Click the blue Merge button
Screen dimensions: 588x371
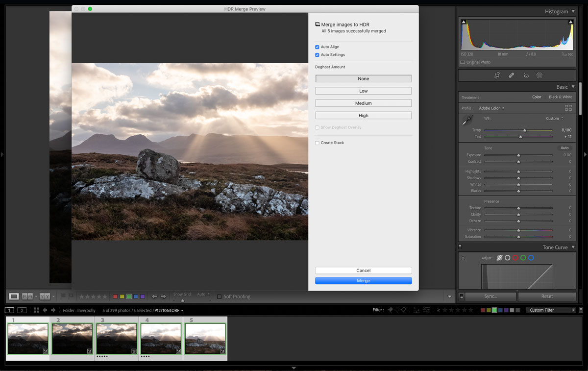pyautogui.click(x=363, y=281)
